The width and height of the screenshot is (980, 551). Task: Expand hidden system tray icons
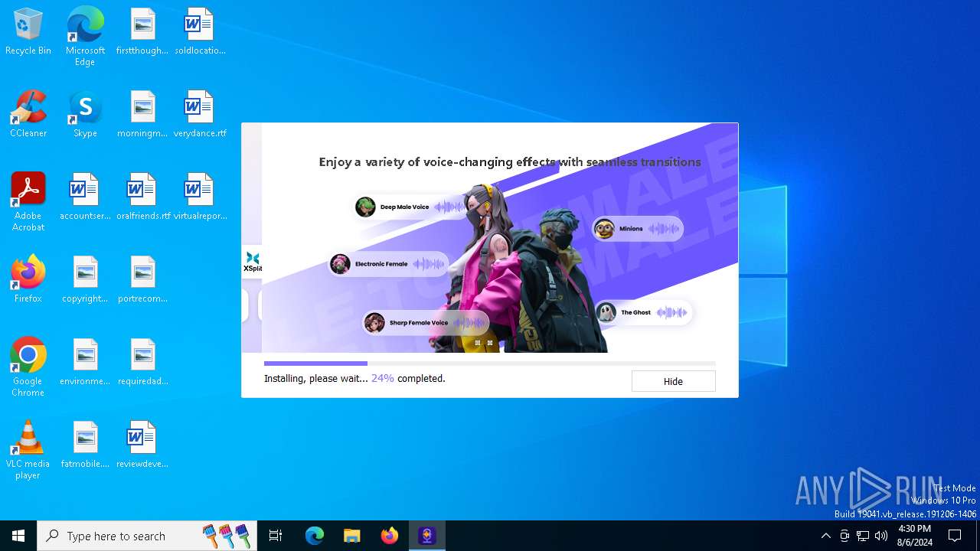tap(825, 536)
